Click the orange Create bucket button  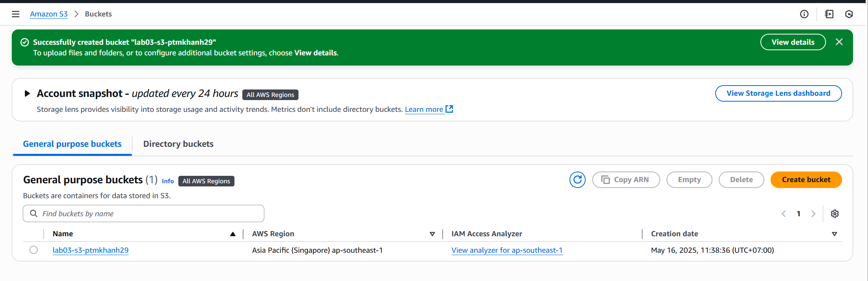[x=806, y=180]
